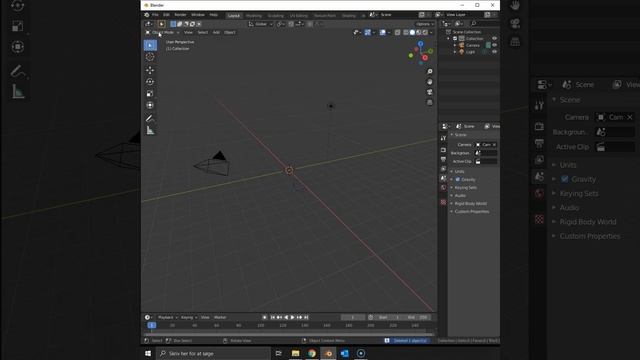
Task: Click the Windows taskbar search box
Action: [213, 353]
